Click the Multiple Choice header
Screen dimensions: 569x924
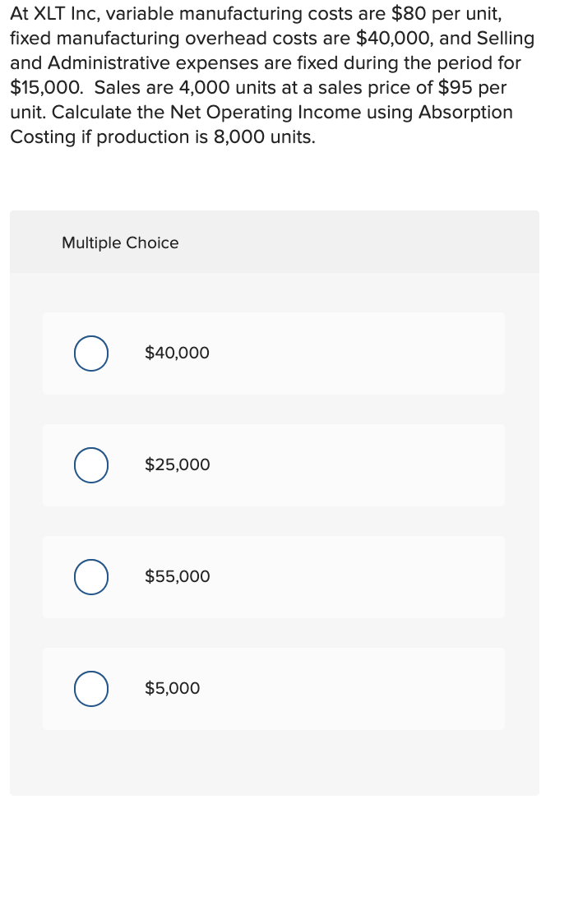[x=120, y=243]
